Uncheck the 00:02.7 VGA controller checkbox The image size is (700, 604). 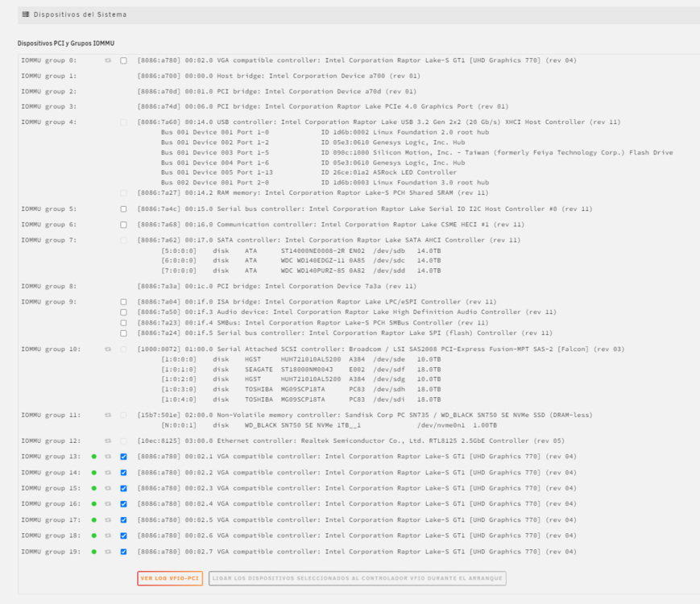point(124,552)
